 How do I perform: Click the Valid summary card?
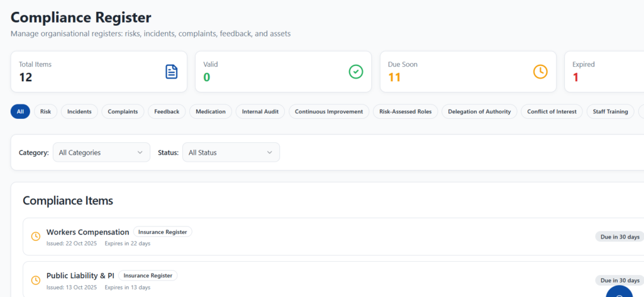click(x=283, y=72)
